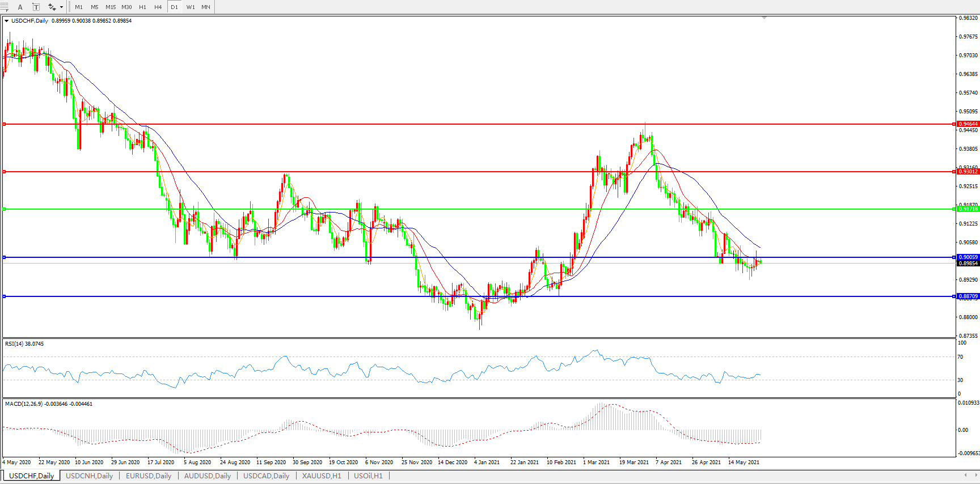Switch to H4 timeframe
Viewport: 980px width, 484px height.
click(158, 7)
